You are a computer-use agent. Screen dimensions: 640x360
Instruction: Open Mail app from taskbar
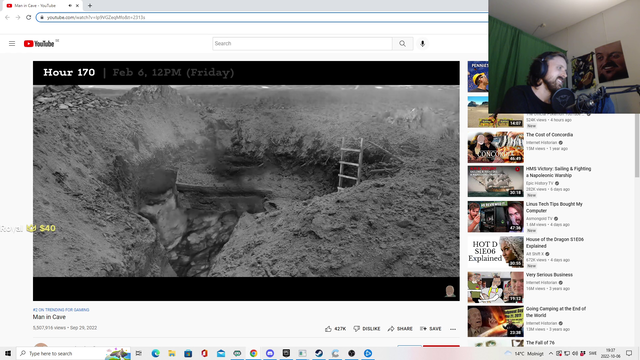[x=221, y=353]
